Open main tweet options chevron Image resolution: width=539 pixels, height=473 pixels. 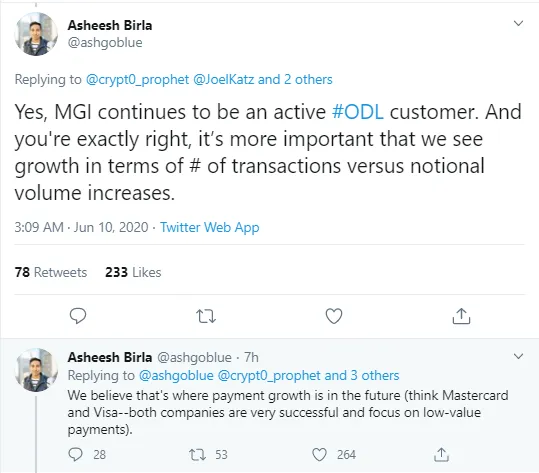518,23
